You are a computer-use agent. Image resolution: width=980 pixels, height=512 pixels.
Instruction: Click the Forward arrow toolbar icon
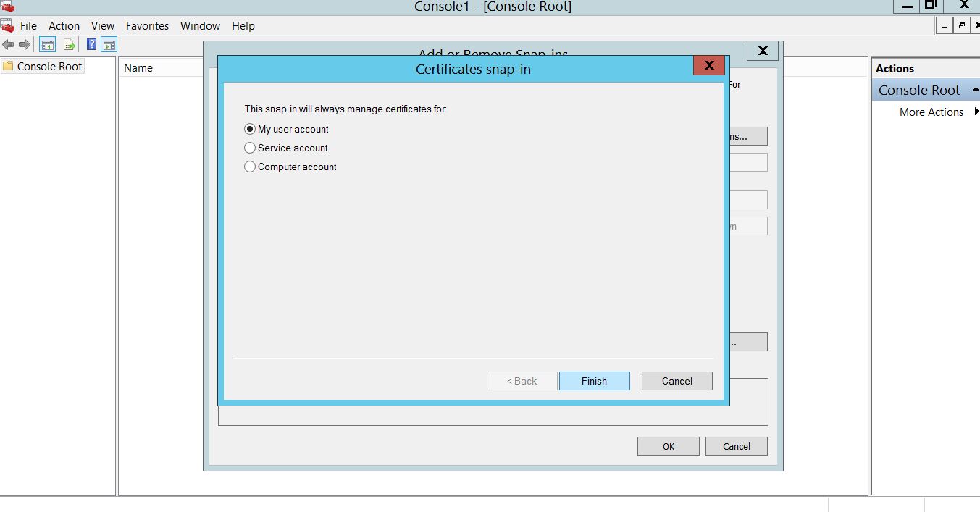(24, 45)
